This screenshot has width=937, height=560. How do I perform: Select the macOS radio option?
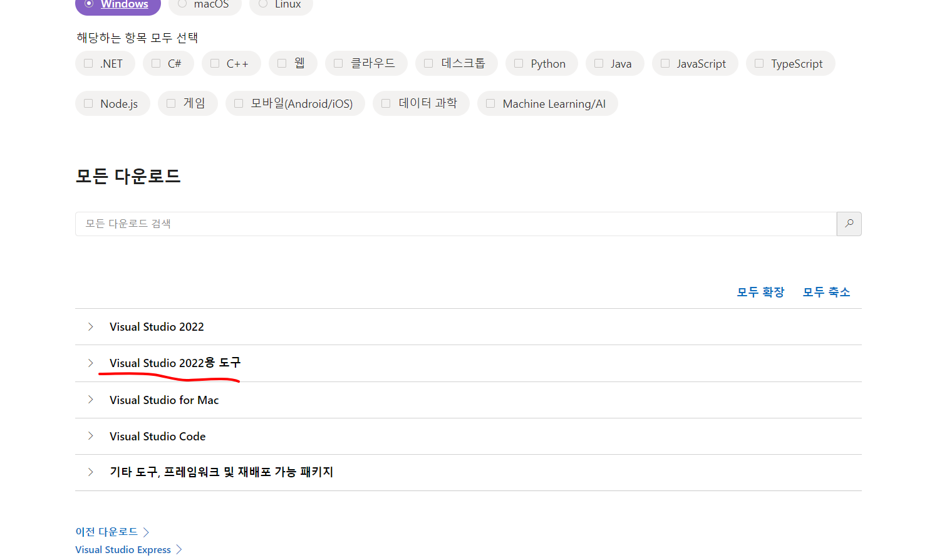click(182, 4)
